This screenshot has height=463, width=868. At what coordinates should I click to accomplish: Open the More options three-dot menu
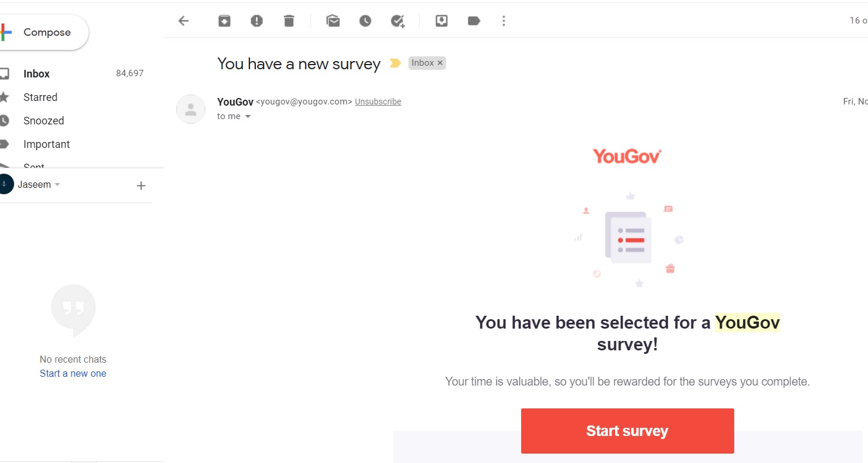point(504,21)
